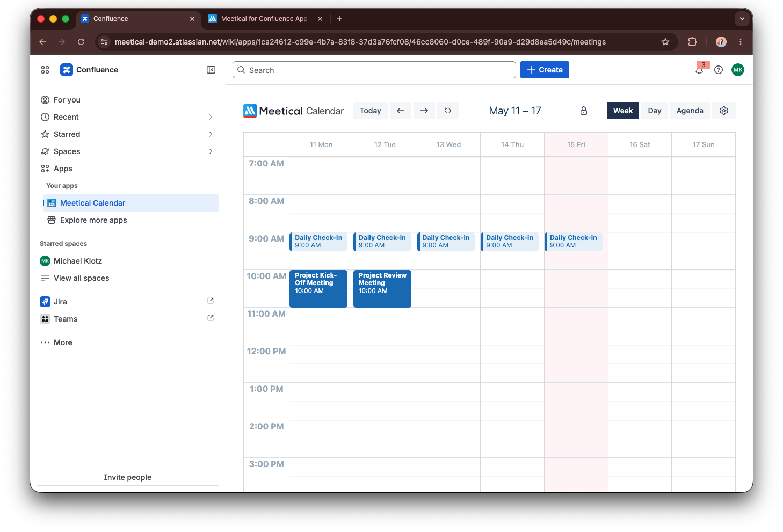View site information icon in address bar

tap(104, 42)
